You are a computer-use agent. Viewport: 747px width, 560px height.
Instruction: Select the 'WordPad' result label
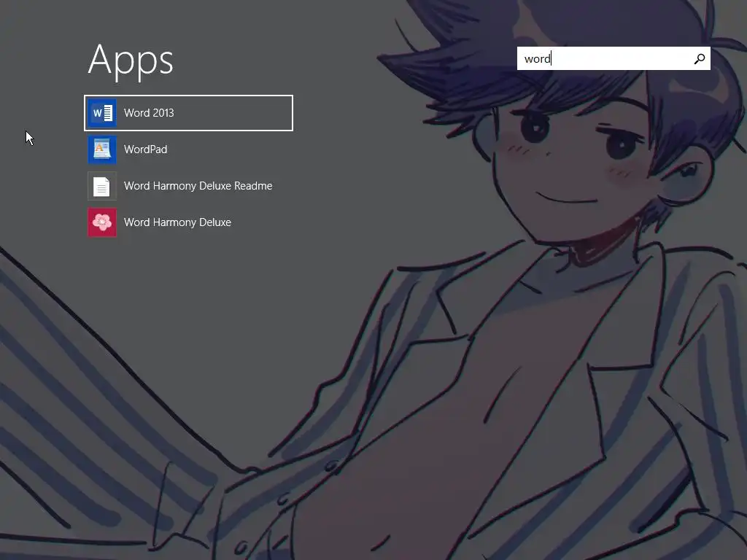pos(146,149)
